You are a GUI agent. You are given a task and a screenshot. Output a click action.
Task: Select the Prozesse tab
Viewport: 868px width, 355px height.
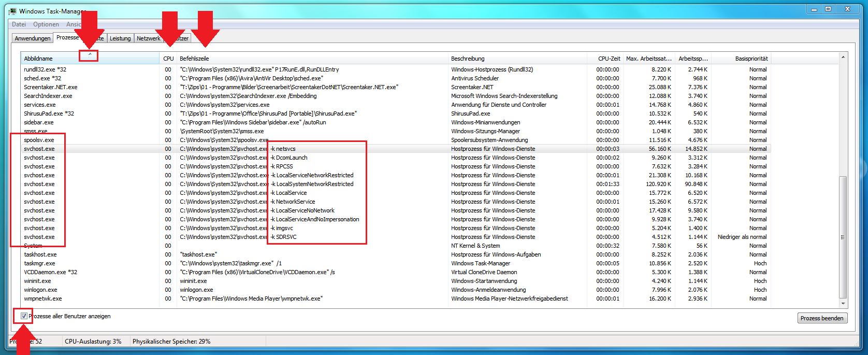(x=67, y=37)
